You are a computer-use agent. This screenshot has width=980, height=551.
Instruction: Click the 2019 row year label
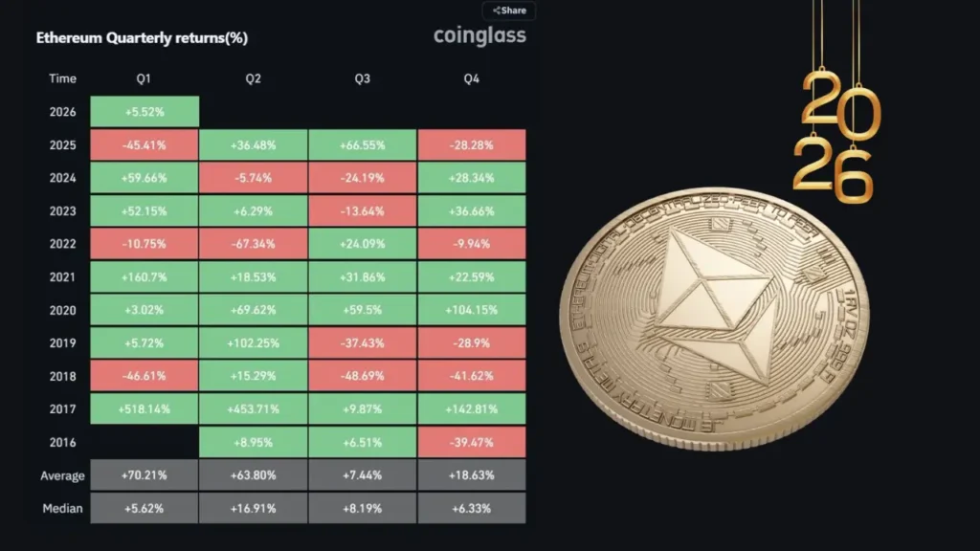click(62, 342)
